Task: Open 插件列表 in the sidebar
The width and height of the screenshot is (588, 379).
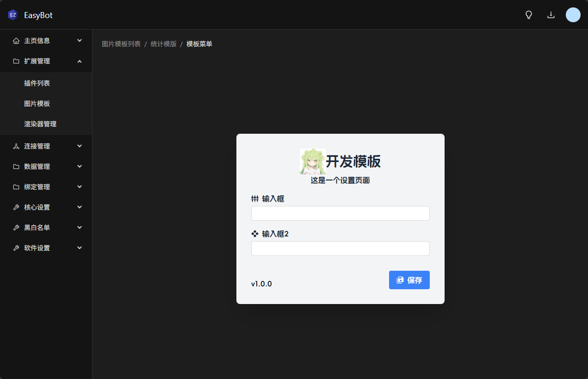Action: 37,83
